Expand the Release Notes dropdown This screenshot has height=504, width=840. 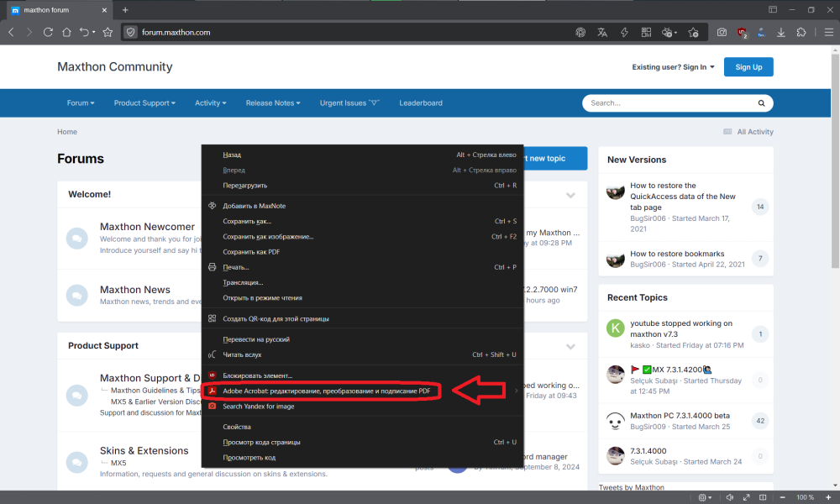click(273, 102)
